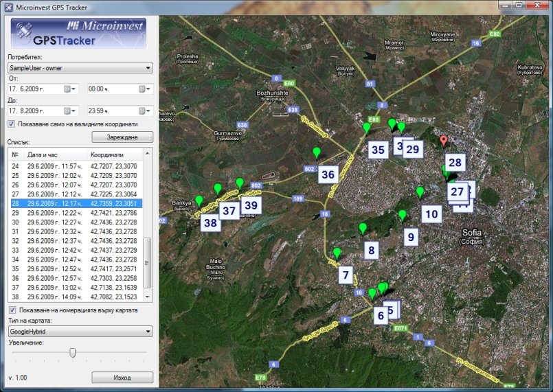This screenshot has height=392, width=553.
Task: Open the От date calendar dropdown
Action: tap(69, 89)
